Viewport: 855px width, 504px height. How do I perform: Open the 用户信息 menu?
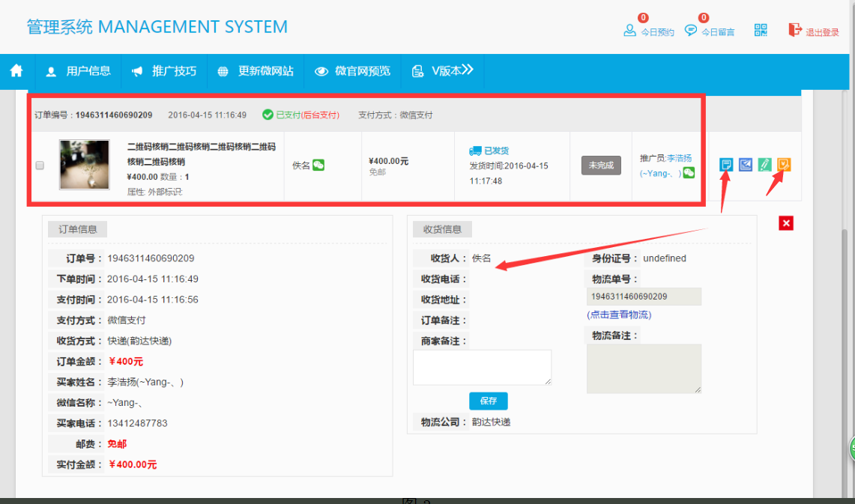point(79,71)
